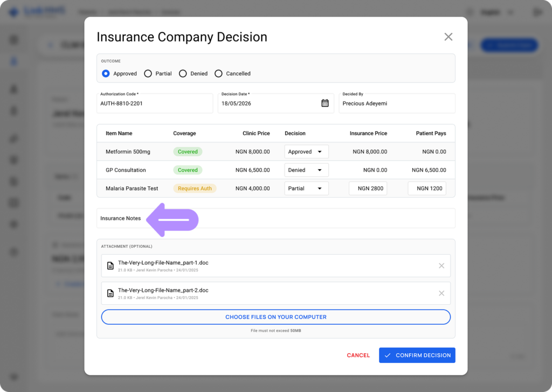
Task: Click Choose Files On Your Computer button
Action: [276, 317]
